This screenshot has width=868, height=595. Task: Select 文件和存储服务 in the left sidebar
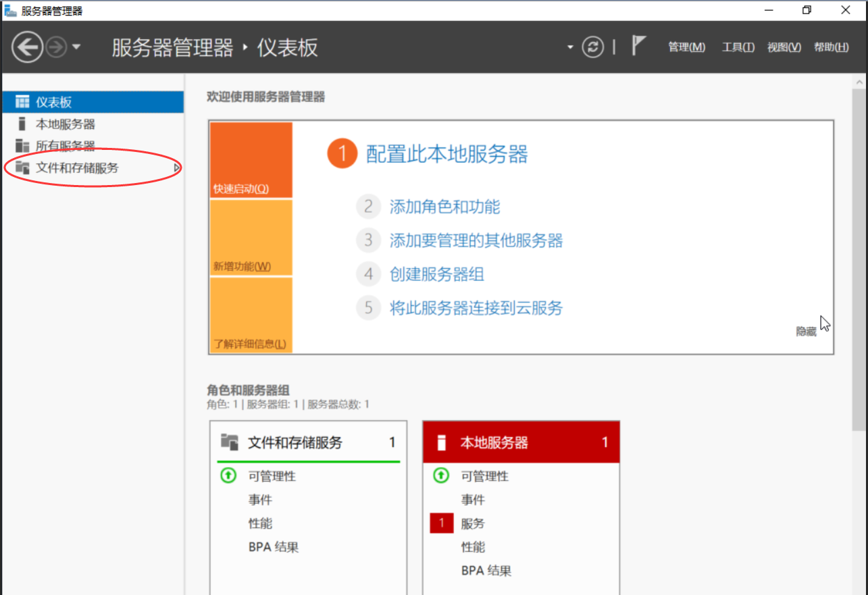click(x=93, y=167)
